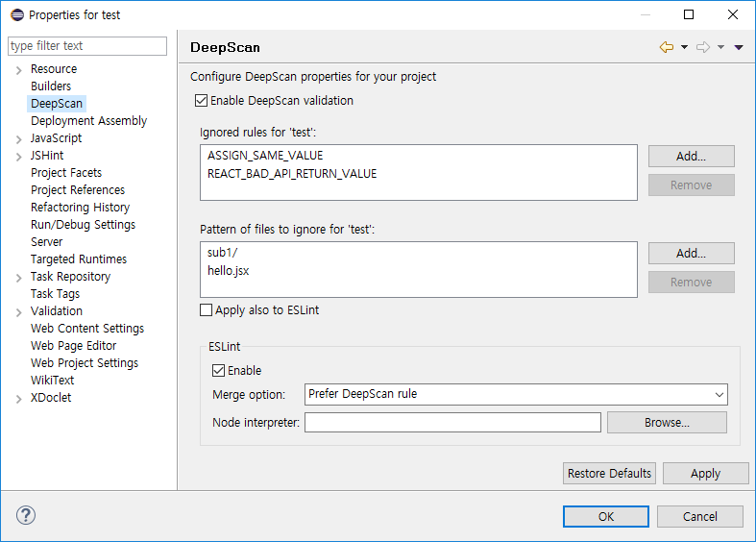Click the Node interpreter text field
The width and height of the screenshot is (756, 542).
452,423
